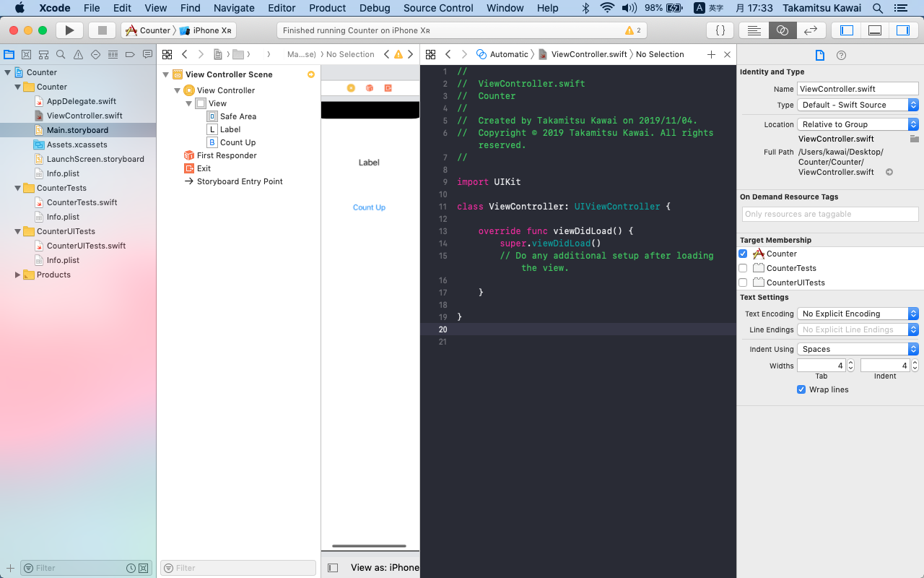924x578 pixels.
Task: Open the Text Encoding dropdown
Action: [x=858, y=314]
